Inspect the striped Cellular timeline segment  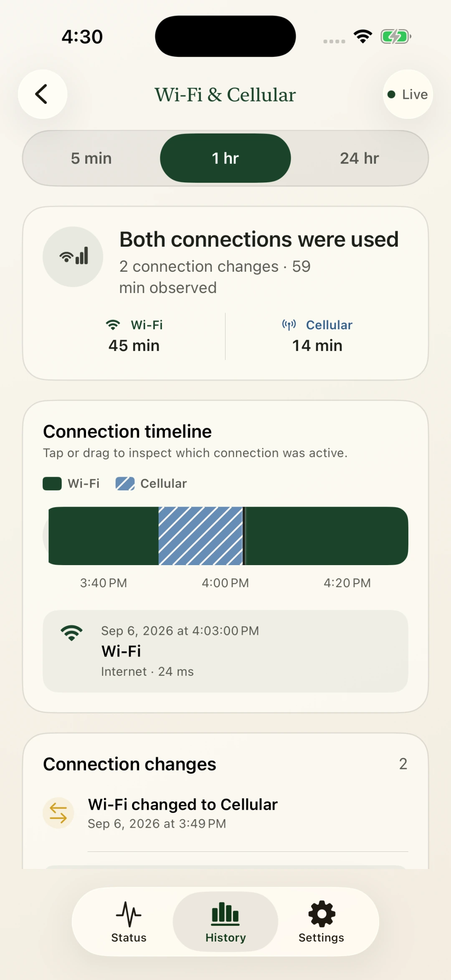click(x=201, y=536)
